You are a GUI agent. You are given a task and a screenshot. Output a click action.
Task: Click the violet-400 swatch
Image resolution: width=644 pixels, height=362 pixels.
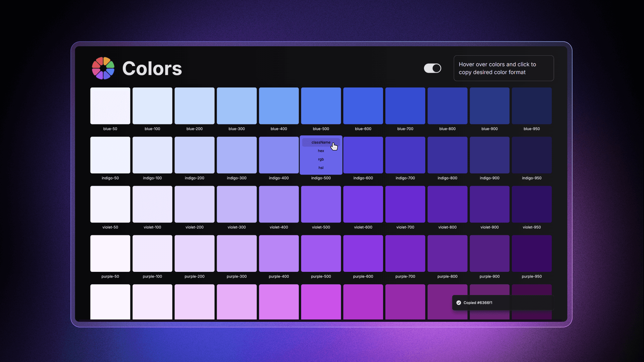[x=279, y=204]
